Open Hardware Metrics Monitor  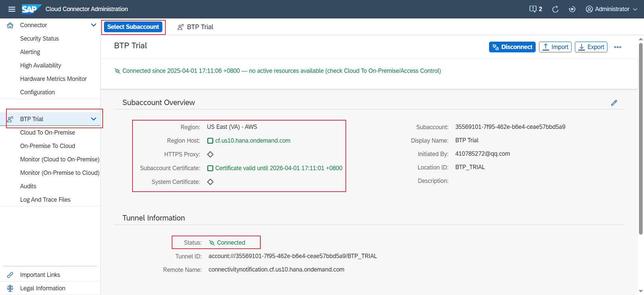53,79
